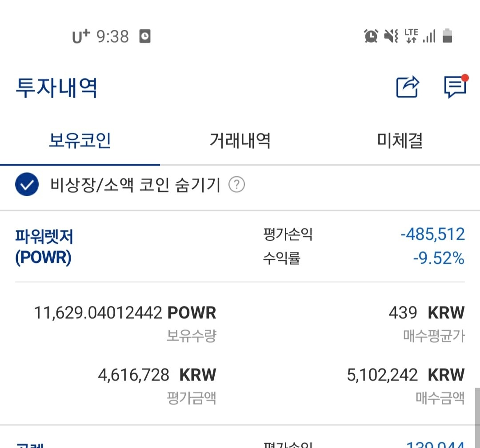Toggle hiding of small-balance coins off

[x=28, y=184]
